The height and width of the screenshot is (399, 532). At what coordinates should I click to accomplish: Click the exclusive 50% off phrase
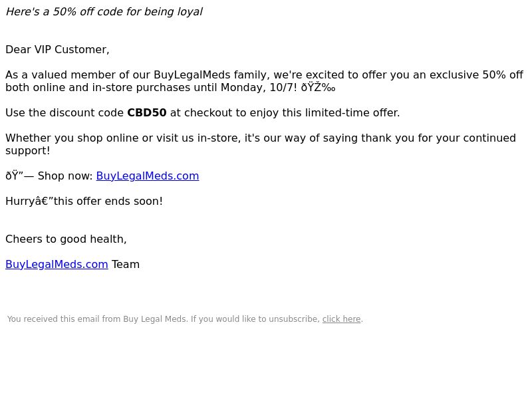[476, 75]
